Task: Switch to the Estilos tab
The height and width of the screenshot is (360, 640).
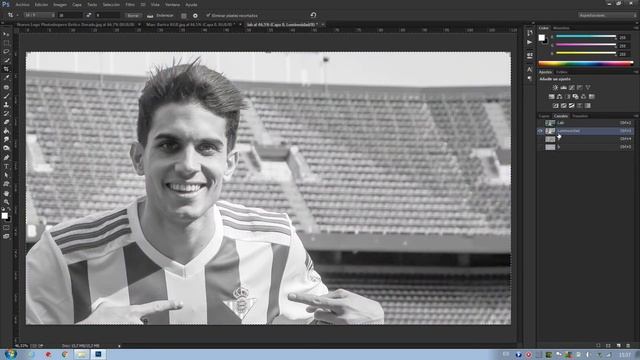Action: click(x=562, y=72)
